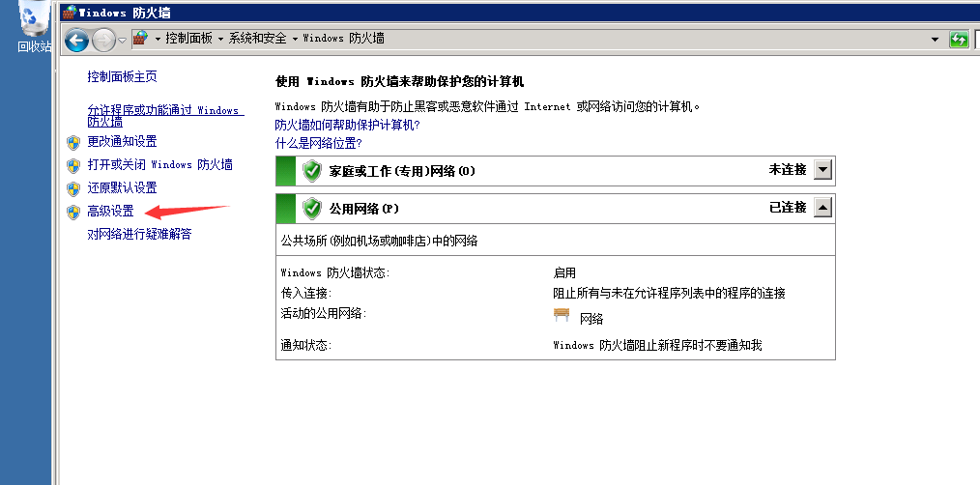Viewport: 980px width, 485px height.
Task: Open 防火墙如何帮助保护计算机? help link
Action: click(x=348, y=125)
